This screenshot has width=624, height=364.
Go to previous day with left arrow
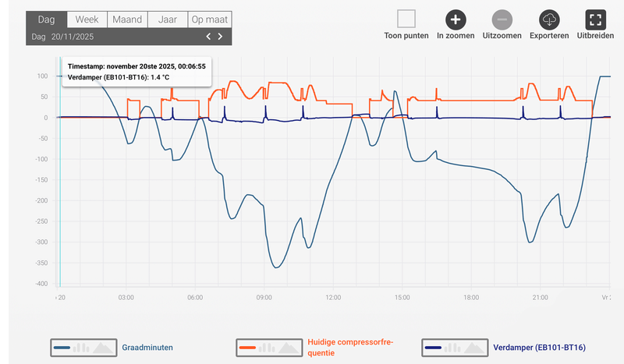[208, 37]
